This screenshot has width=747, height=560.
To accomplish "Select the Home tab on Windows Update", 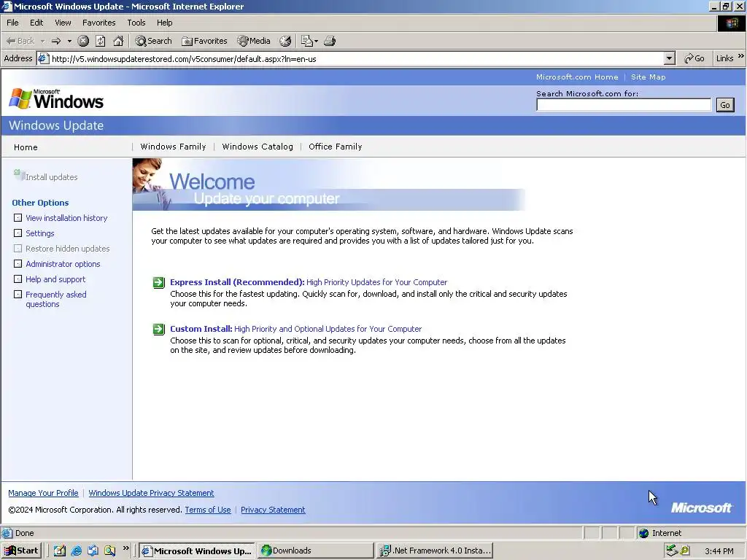I will 26,147.
